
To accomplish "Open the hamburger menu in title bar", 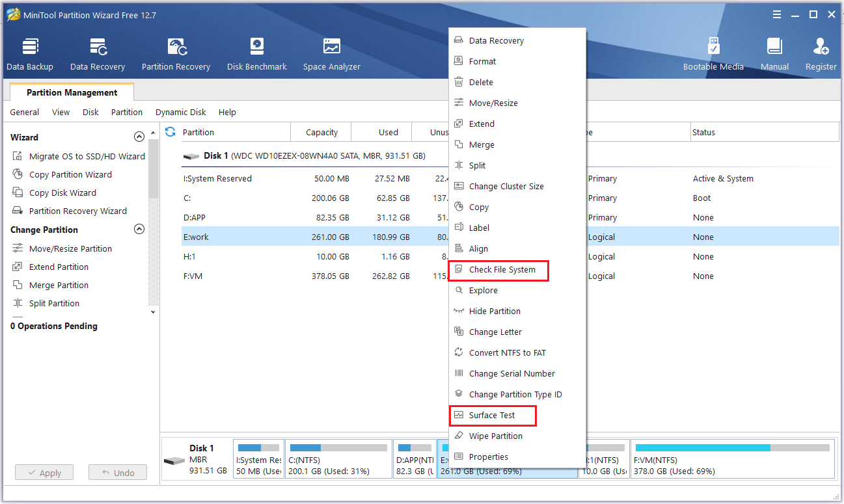I will point(777,14).
